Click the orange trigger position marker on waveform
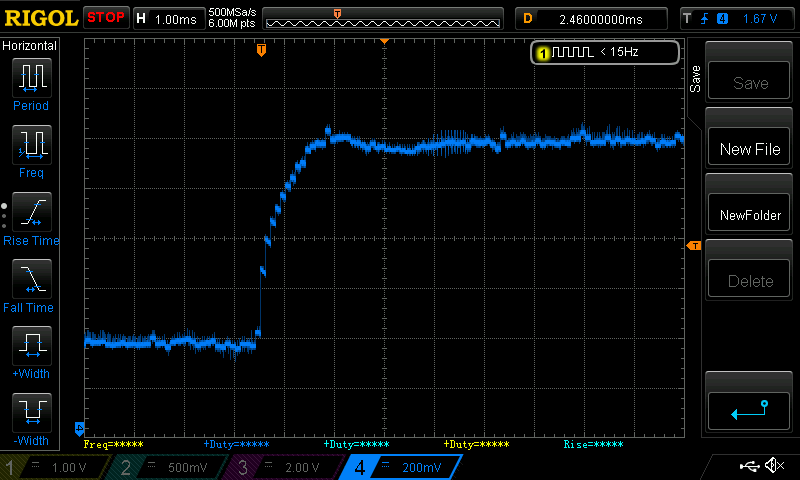 261,49
